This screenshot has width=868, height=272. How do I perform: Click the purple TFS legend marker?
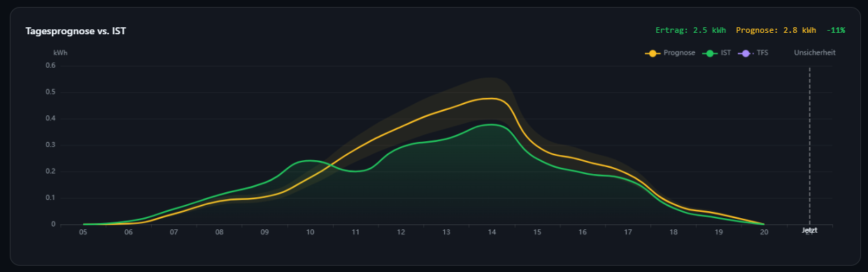click(746, 52)
